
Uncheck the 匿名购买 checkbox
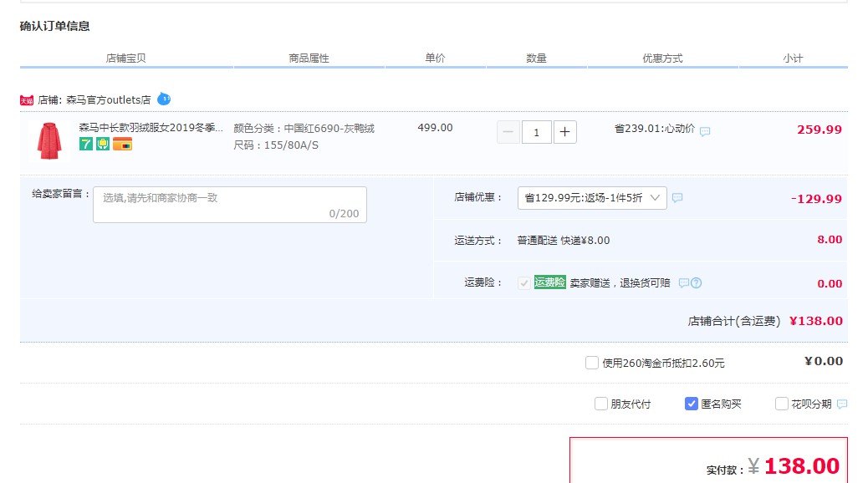pos(691,404)
